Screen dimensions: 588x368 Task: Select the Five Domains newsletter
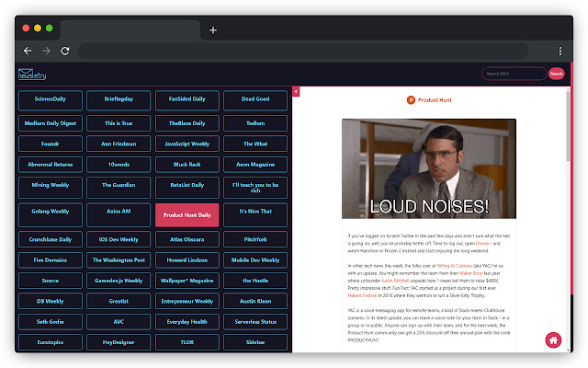(x=51, y=260)
